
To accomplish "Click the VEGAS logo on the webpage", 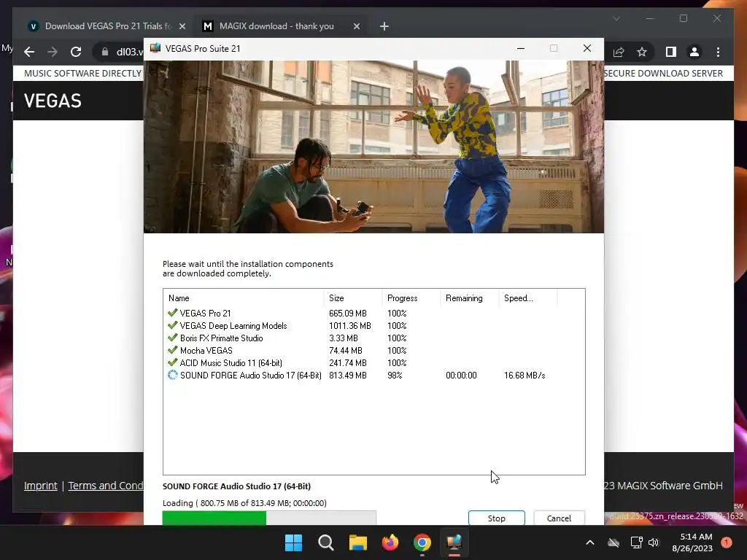I will pos(53,101).
